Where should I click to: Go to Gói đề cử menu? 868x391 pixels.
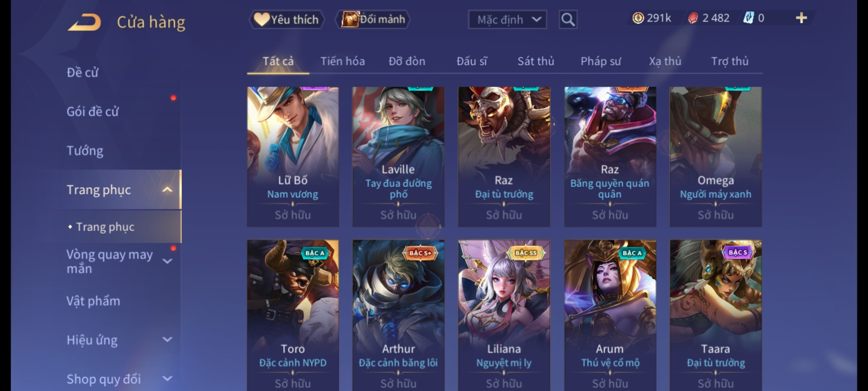point(93,112)
